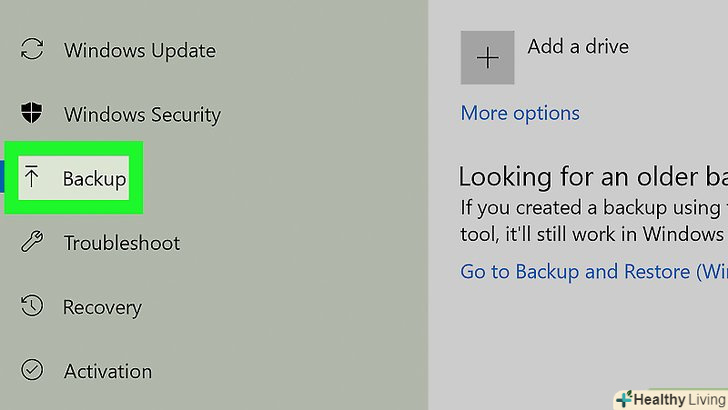The width and height of the screenshot is (728, 410).
Task: Click the Troubleshoot wrench icon
Action: [32, 242]
